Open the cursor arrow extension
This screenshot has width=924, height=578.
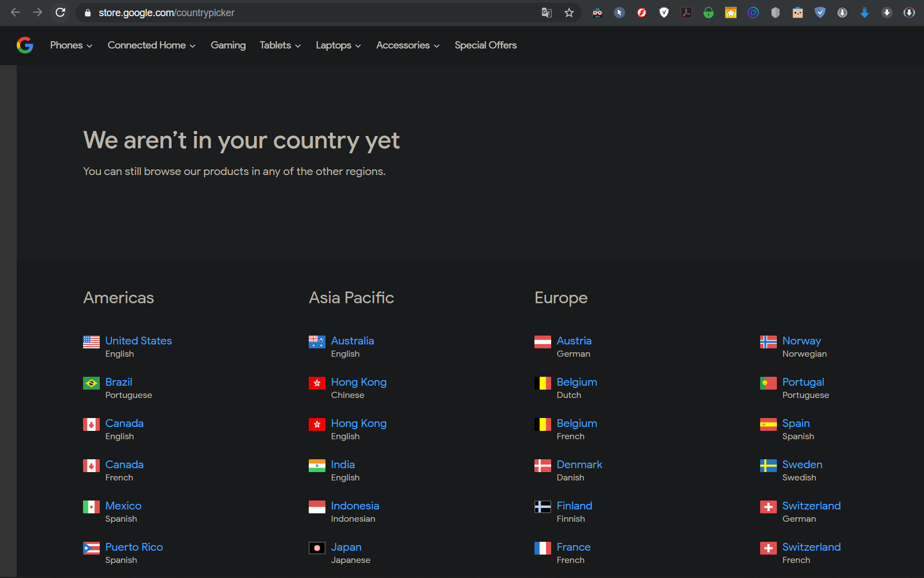pos(619,13)
